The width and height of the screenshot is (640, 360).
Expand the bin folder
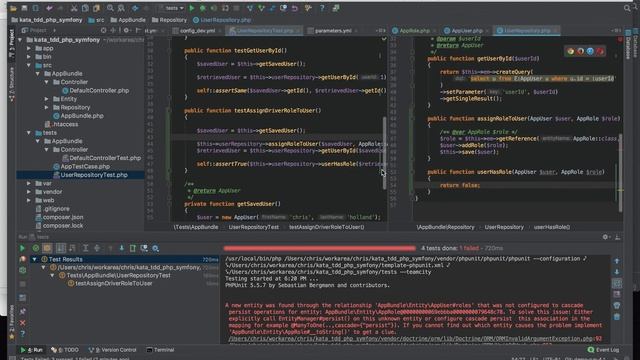(x=29, y=57)
